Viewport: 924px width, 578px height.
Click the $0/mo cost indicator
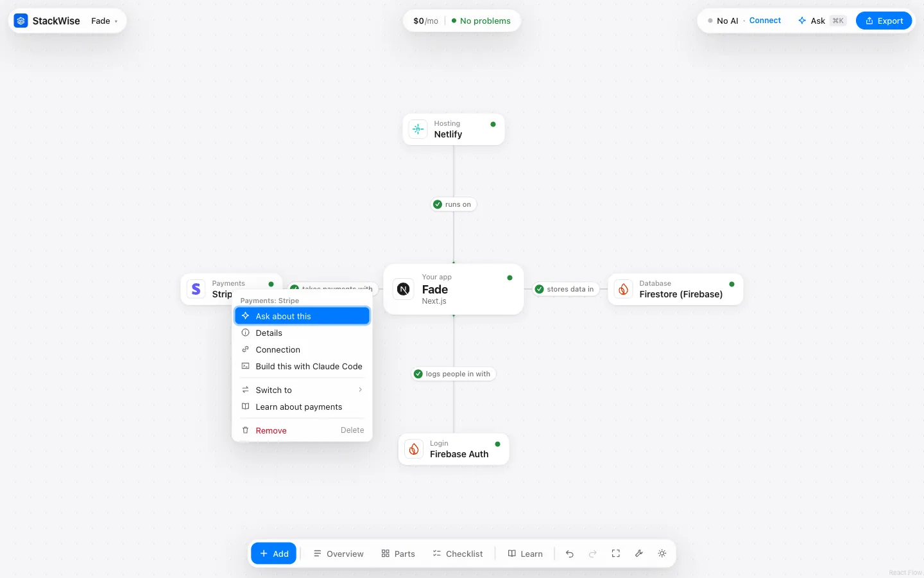[425, 21]
